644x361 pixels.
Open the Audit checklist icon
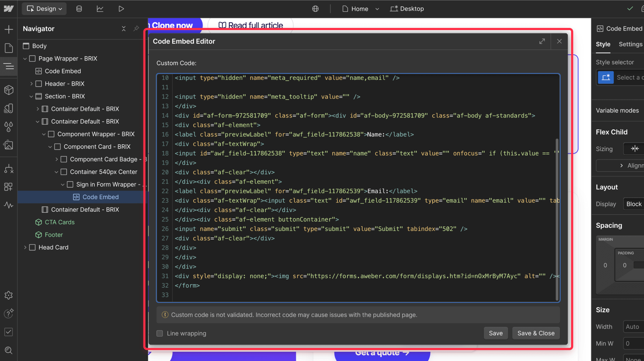(9, 332)
